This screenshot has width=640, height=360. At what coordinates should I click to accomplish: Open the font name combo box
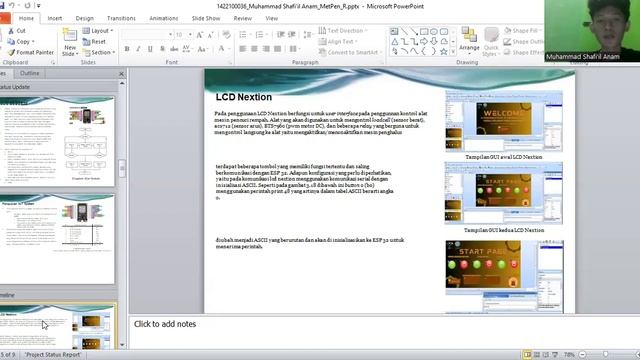point(147,35)
